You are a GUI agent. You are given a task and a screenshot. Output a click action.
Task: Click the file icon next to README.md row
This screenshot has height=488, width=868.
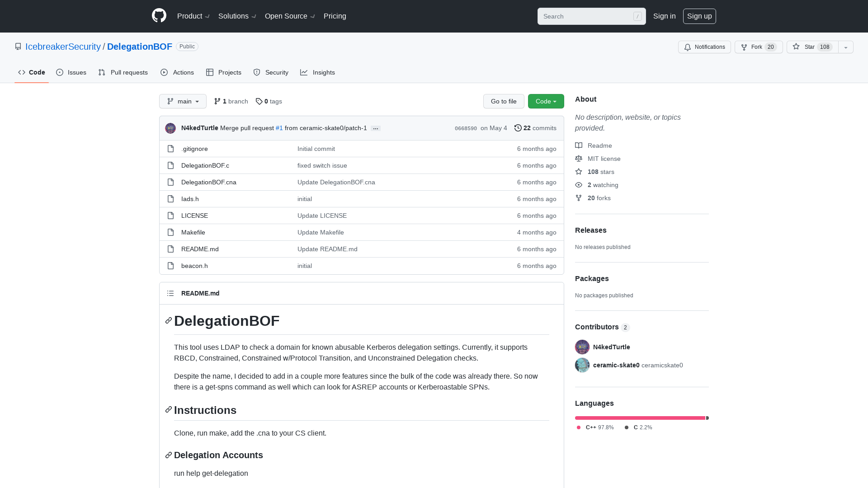pyautogui.click(x=170, y=249)
